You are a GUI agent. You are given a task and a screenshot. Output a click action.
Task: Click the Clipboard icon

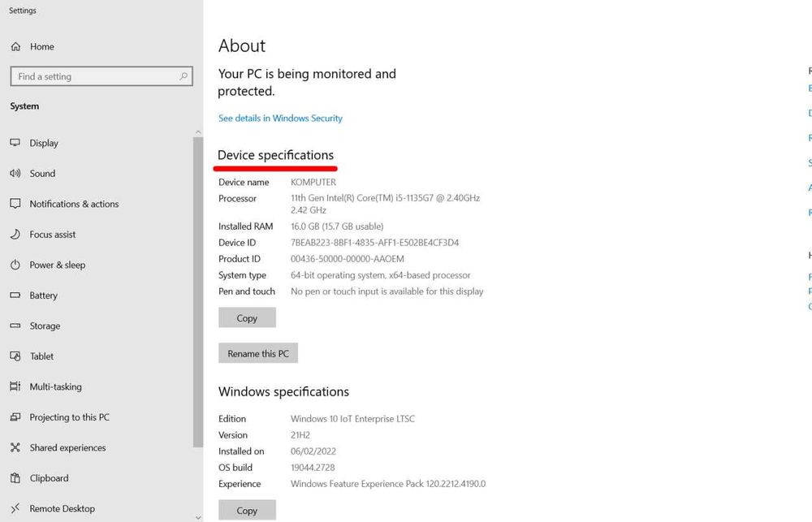(15, 478)
